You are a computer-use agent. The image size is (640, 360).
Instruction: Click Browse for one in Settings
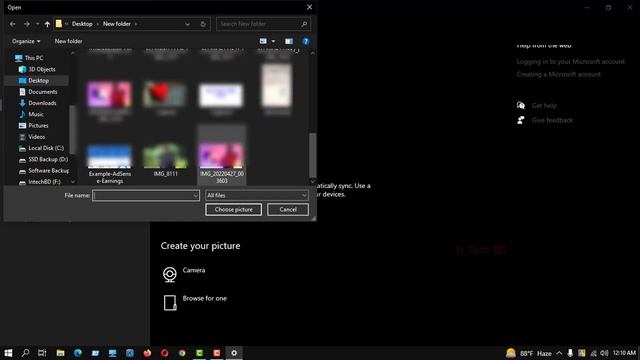(195, 302)
